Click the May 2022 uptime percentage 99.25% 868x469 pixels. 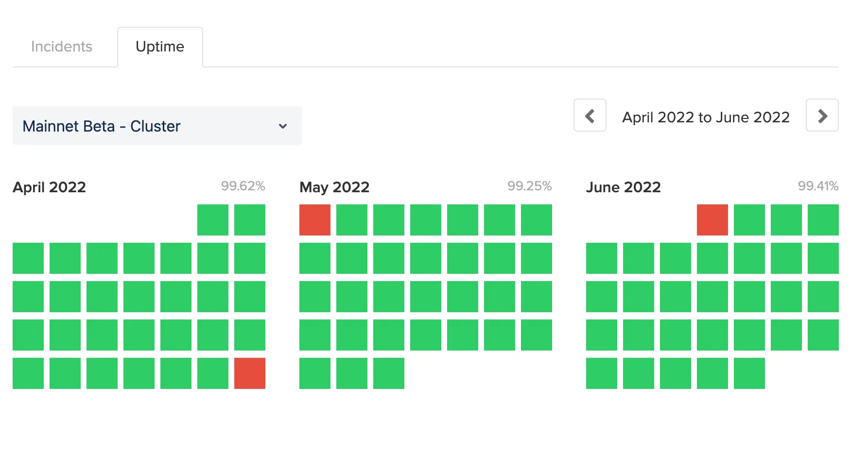(x=529, y=186)
